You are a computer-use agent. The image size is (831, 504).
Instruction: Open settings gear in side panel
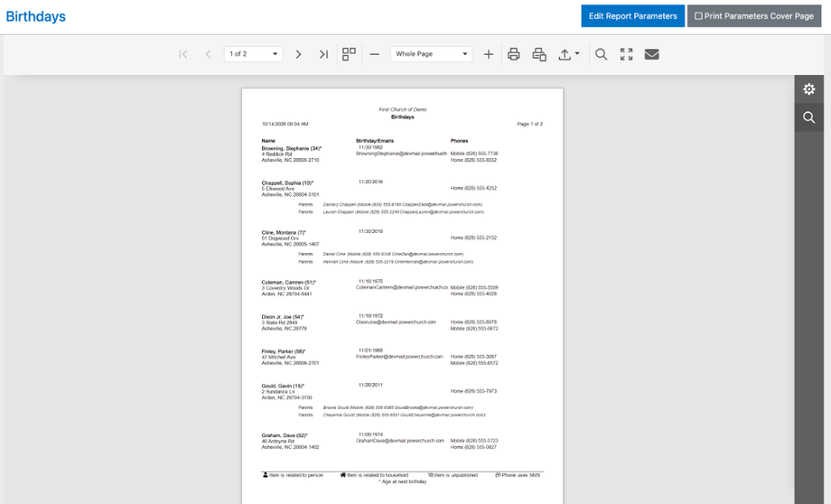[808, 89]
